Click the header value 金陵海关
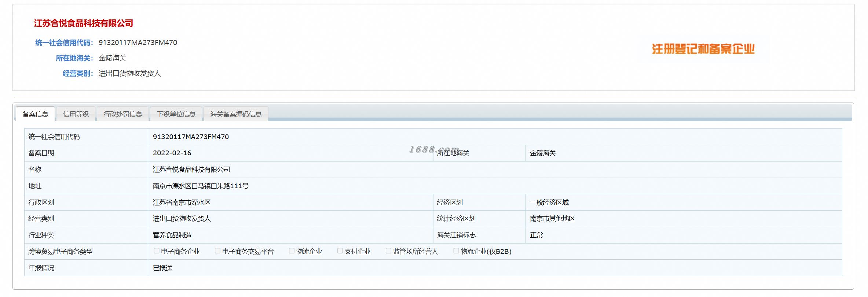This screenshot has width=868, height=297. tap(113, 58)
